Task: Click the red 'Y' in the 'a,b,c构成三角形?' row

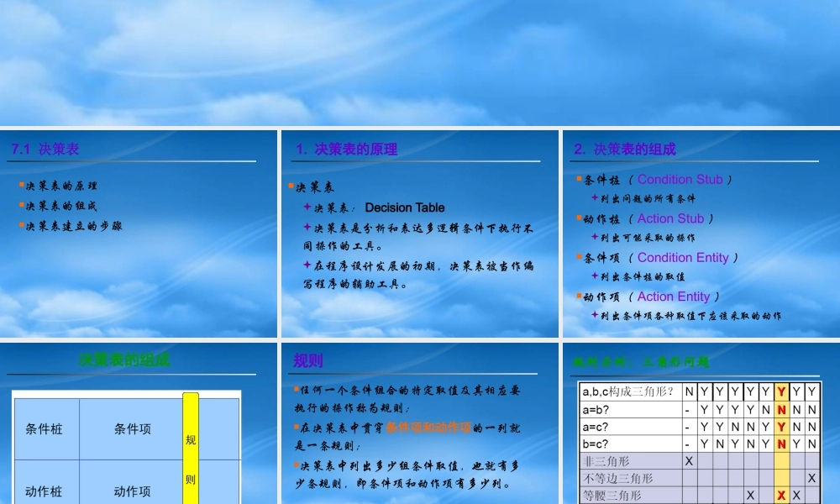Action: point(781,391)
